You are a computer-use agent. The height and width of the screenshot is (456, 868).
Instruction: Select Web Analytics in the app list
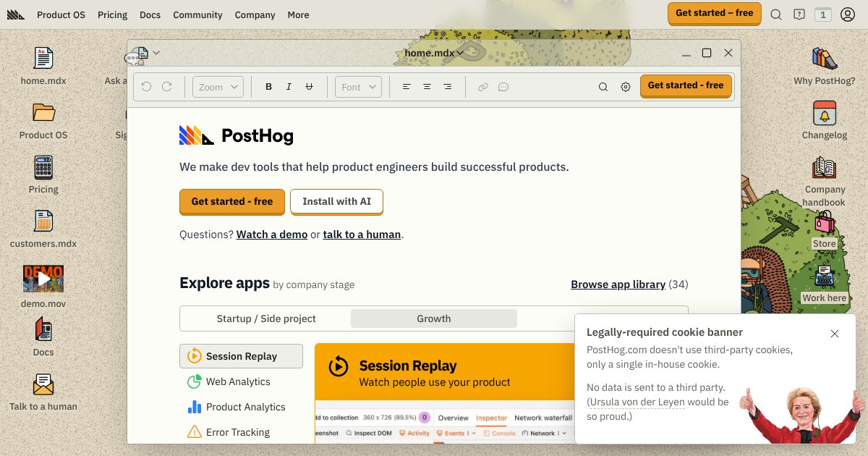click(237, 381)
